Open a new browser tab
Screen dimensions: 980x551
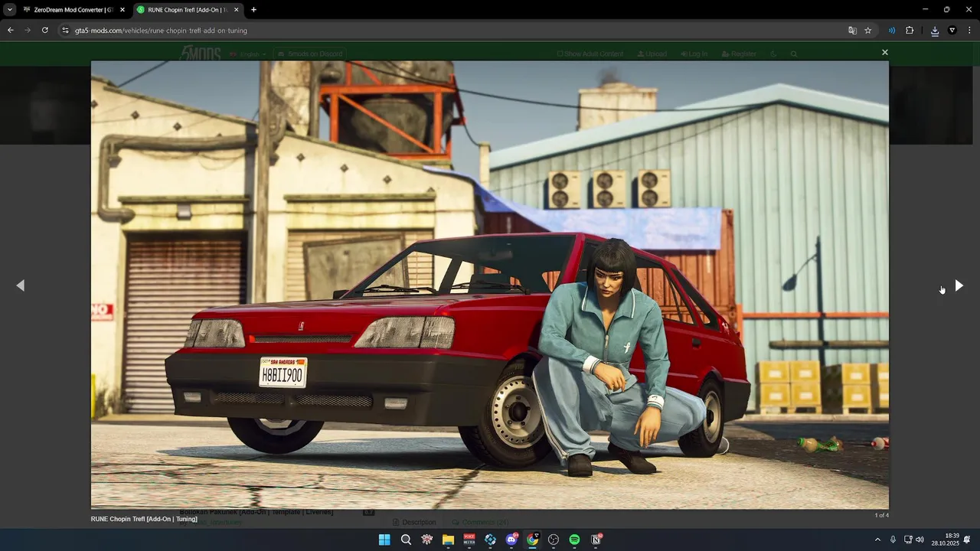[x=253, y=10]
